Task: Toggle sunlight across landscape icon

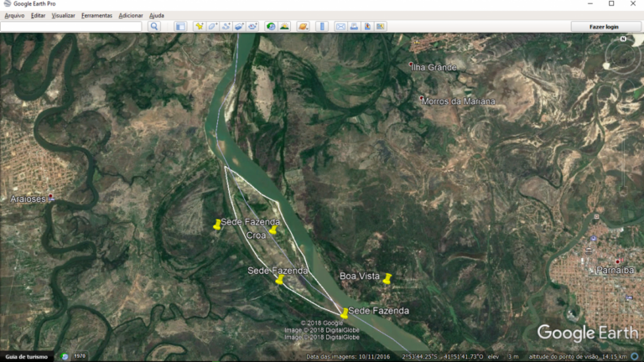Action: click(284, 27)
